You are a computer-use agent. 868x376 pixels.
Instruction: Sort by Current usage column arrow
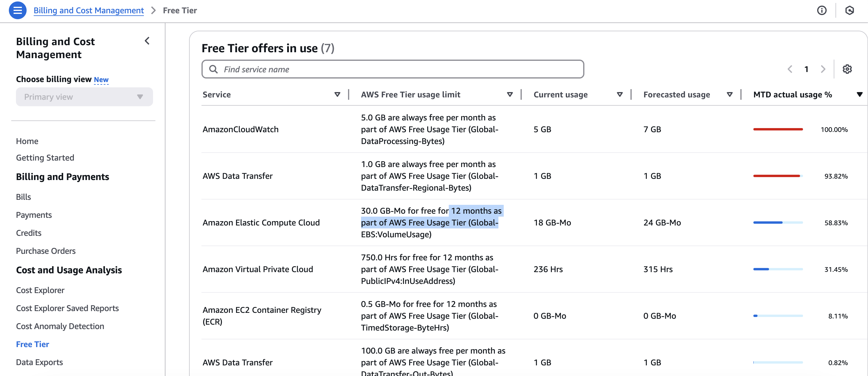point(620,94)
